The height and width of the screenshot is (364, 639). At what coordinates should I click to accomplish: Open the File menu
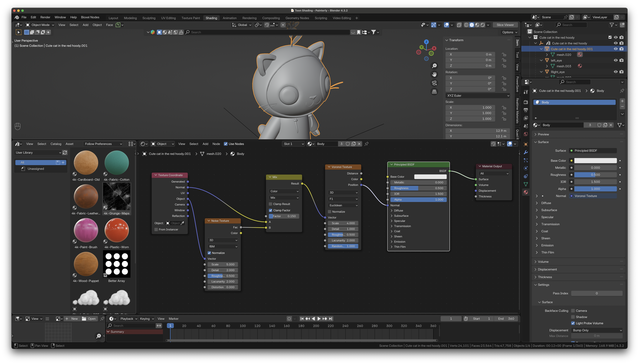coord(24,17)
